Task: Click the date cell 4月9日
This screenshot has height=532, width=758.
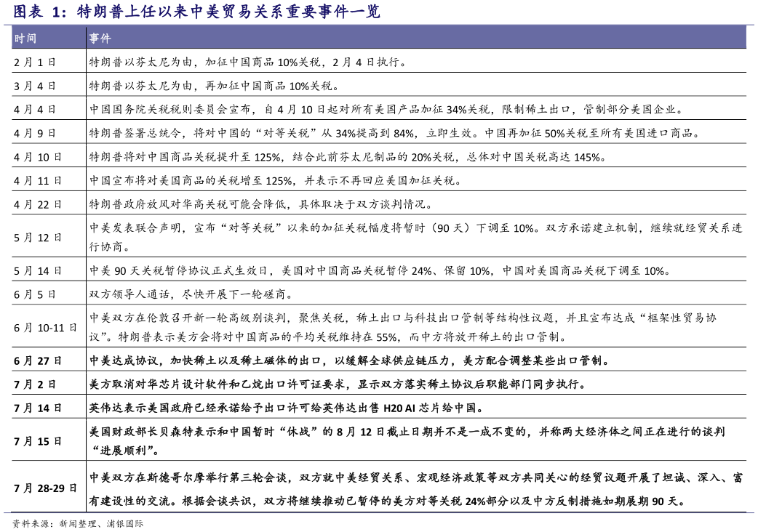Action: coord(35,133)
